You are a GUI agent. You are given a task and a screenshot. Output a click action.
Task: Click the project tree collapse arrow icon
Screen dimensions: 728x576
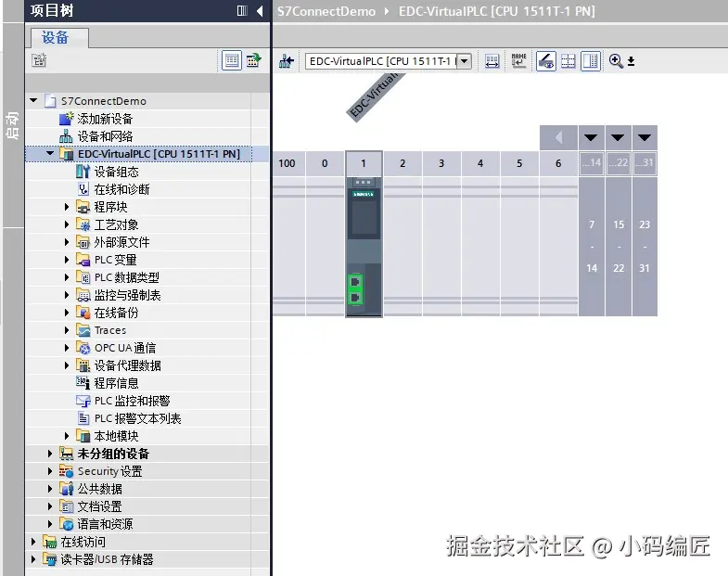coord(260,10)
